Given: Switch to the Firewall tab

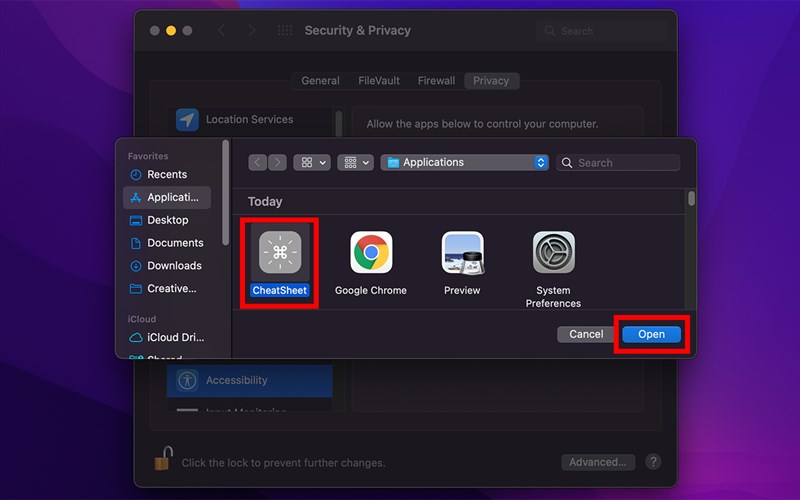Looking at the screenshot, I should (x=436, y=81).
